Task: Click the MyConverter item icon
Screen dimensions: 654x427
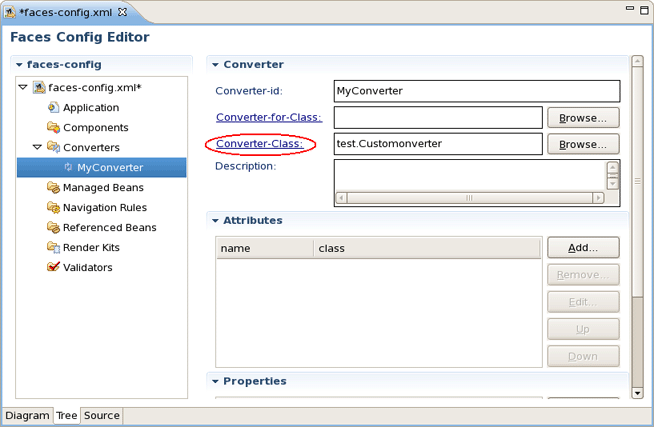Action: (x=68, y=167)
